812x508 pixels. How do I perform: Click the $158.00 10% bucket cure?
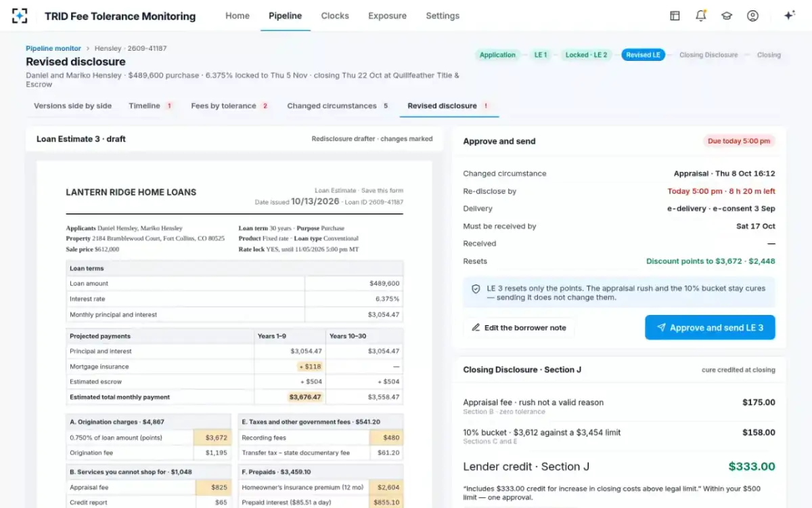[759, 432]
